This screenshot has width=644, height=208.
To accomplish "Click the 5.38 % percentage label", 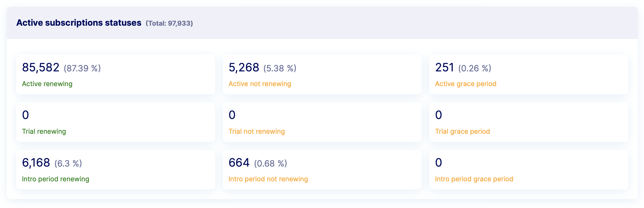I will click(x=280, y=68).
